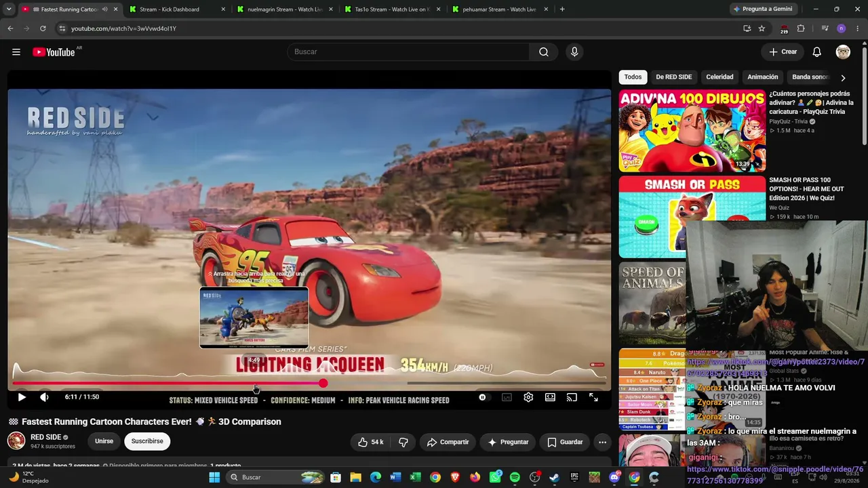868x488 pixels.
Task: Open the Crear menu
Action: (783, 52)
